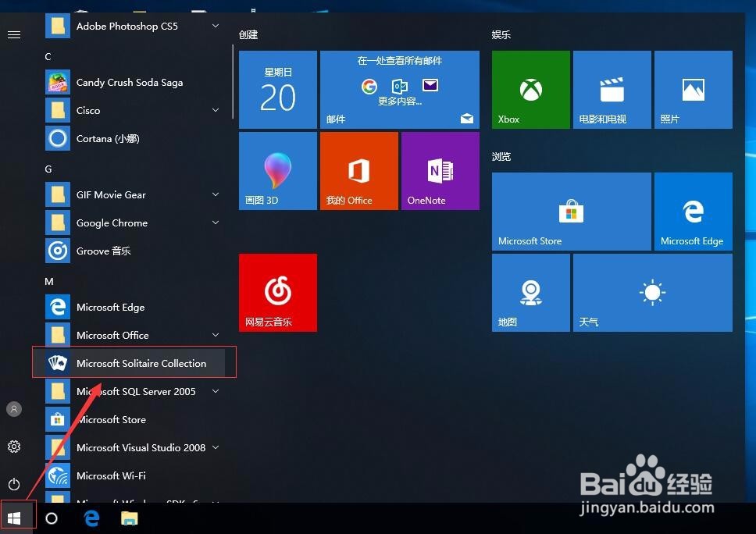This screenshot has height=534, width=756.
Task: Click the letter C group header
Action: [x=48, y=57]
